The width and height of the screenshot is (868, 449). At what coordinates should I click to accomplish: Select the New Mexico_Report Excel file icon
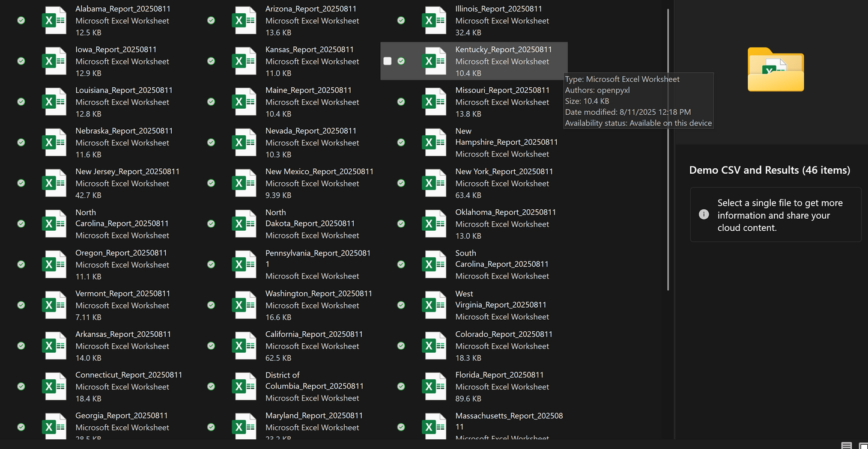click(x=244, y=183)
